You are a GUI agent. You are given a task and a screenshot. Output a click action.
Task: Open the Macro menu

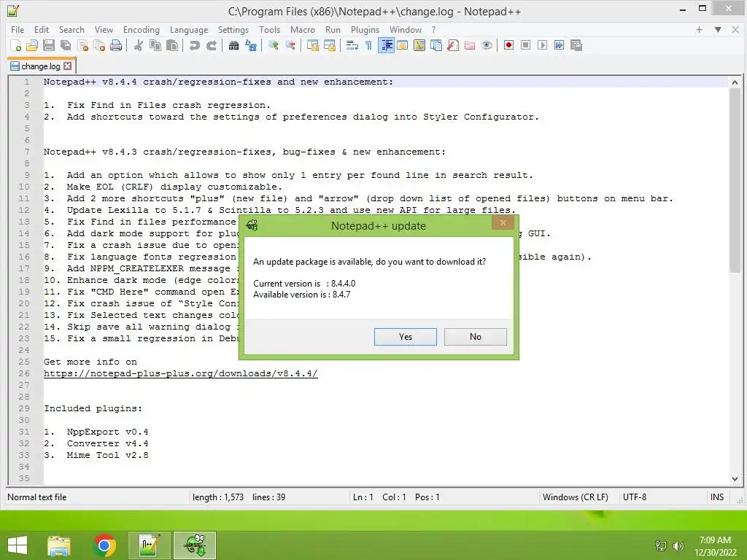303,29
